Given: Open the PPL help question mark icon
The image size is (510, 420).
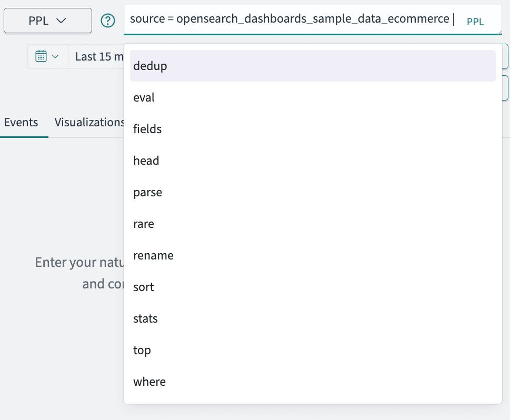Looking at the screenshot, I should pos(107,20).
